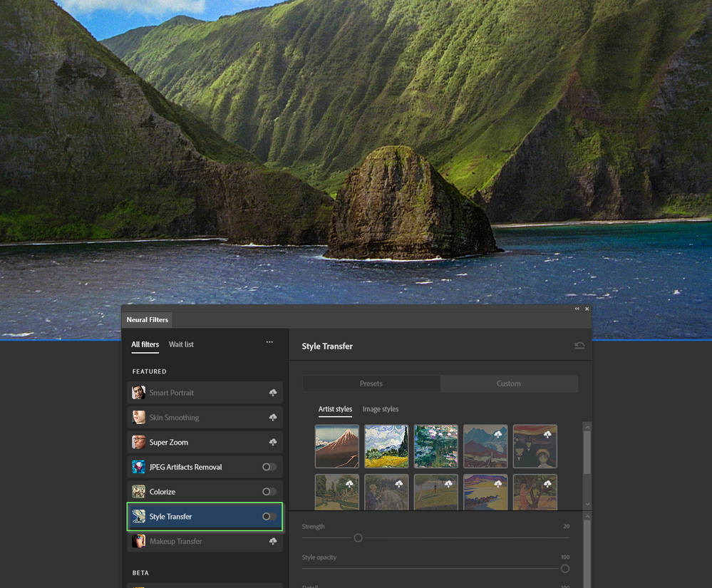
Task: Open the Image styles tab
Action: (x=381, y=409)
